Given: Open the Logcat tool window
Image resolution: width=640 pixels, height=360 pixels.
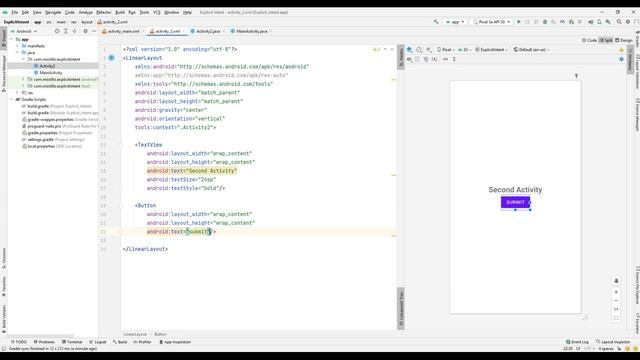Looking at the screenshot, I should [x=98, y=342].
